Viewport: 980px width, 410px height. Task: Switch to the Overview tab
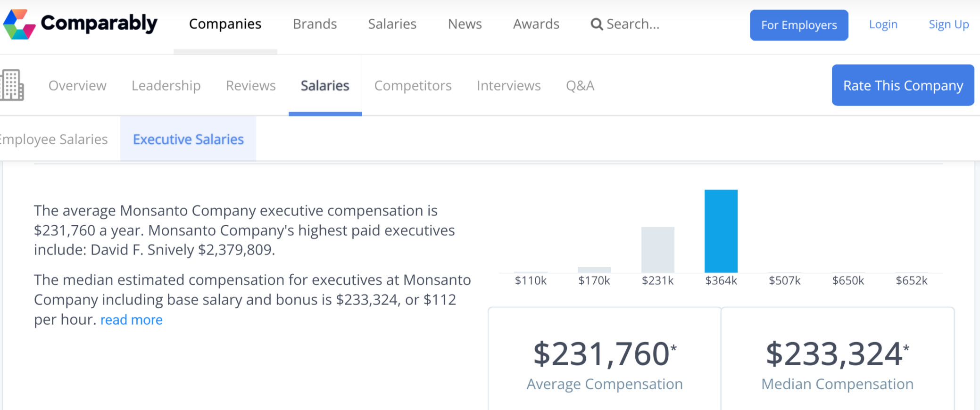tap(77, 86)
